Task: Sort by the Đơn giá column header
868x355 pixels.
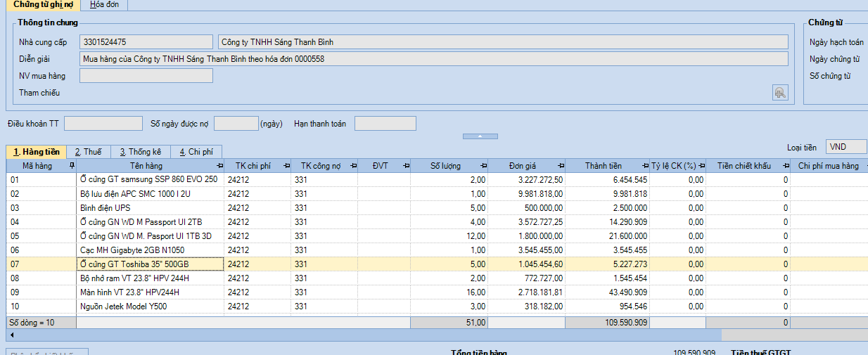Action: (x=523, y=166)
